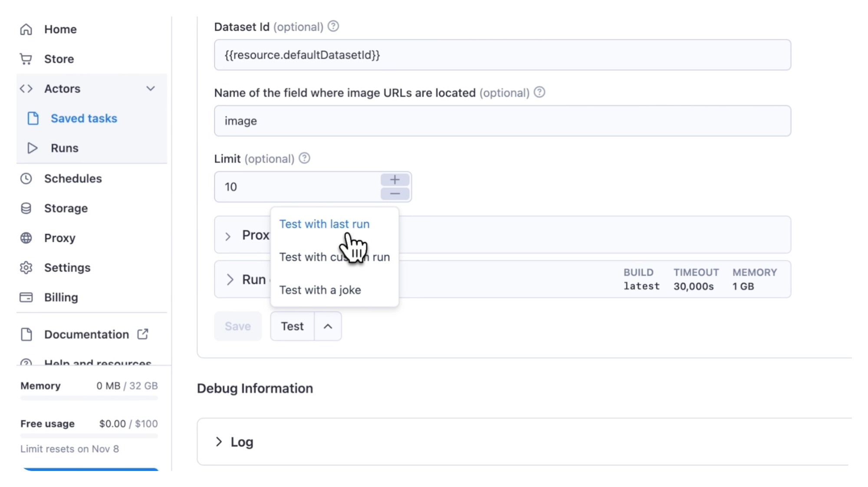Select Test with last run
Viewport: 868px width, 487px height.
click(324, 224)
